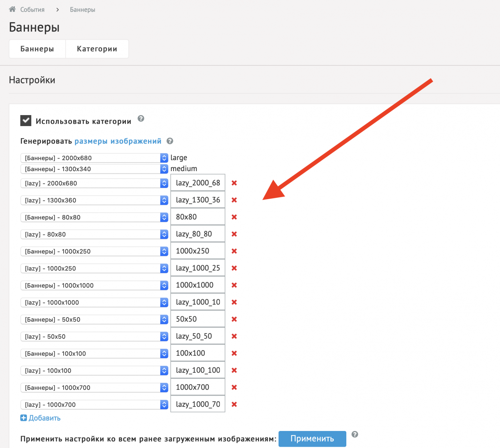Screen dimensions: 500x448
Task: Click the home icon in breadcrumb
Action: [12, 9]
